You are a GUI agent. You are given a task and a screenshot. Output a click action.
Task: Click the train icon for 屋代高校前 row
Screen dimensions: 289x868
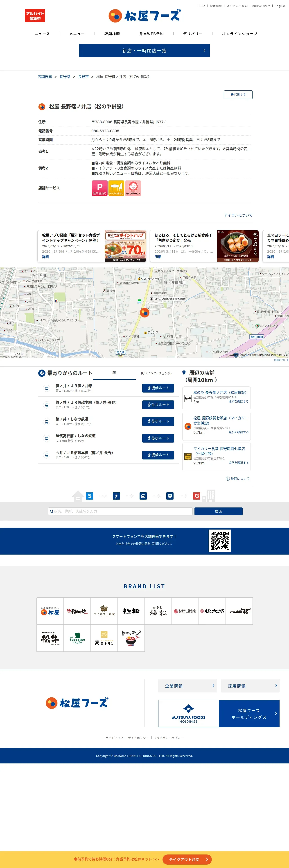tap(47, 438)
